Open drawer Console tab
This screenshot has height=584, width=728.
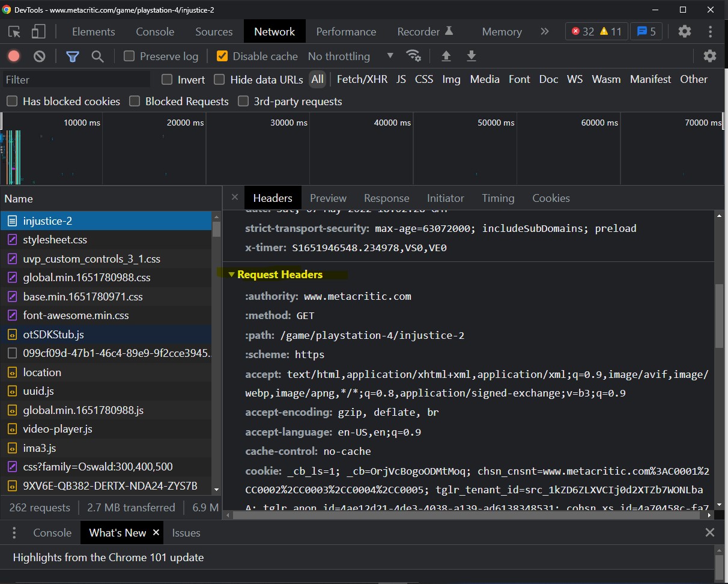[x=52, y=532]
